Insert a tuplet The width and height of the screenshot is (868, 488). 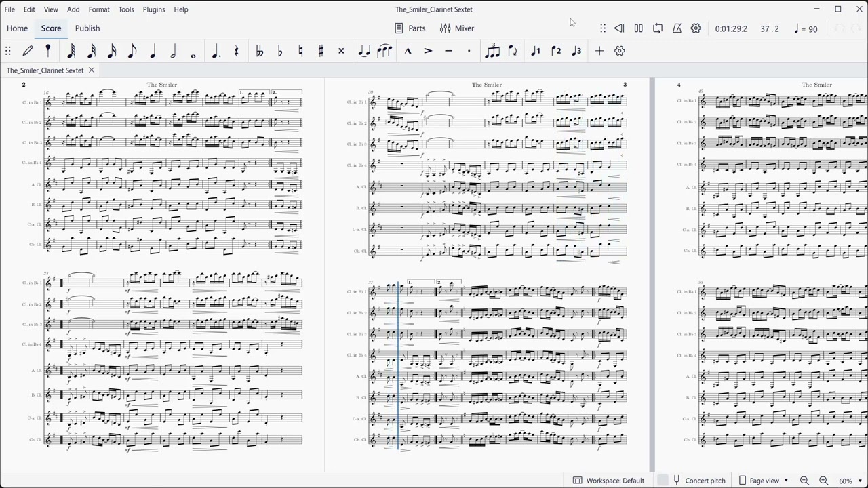[x=492, y=51]
